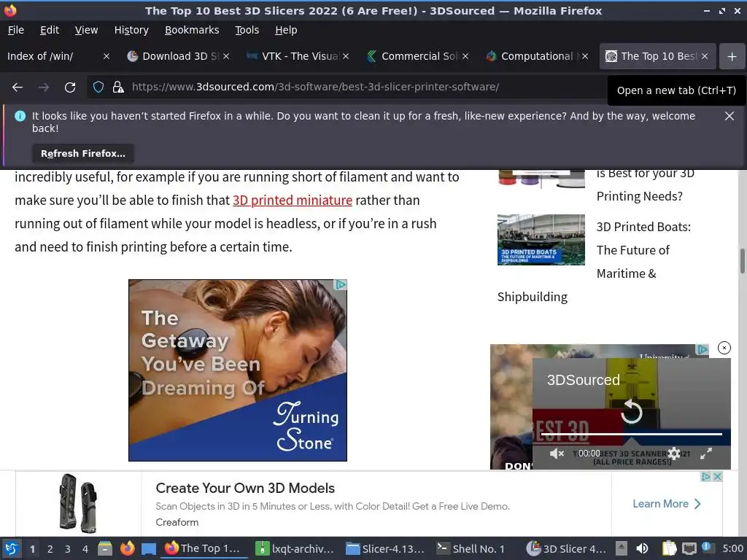Replay the 3DSourced video
This screenshot has height=560, width=747.
click(631, 411)
